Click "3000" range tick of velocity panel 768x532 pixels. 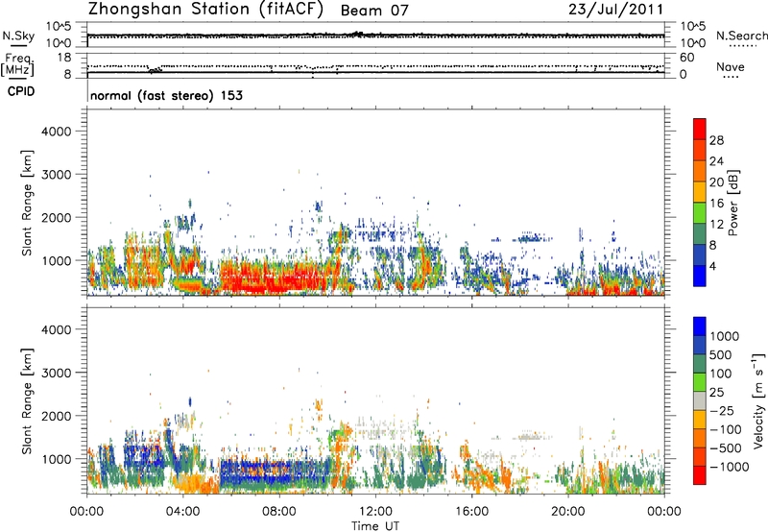click(56, 373)
